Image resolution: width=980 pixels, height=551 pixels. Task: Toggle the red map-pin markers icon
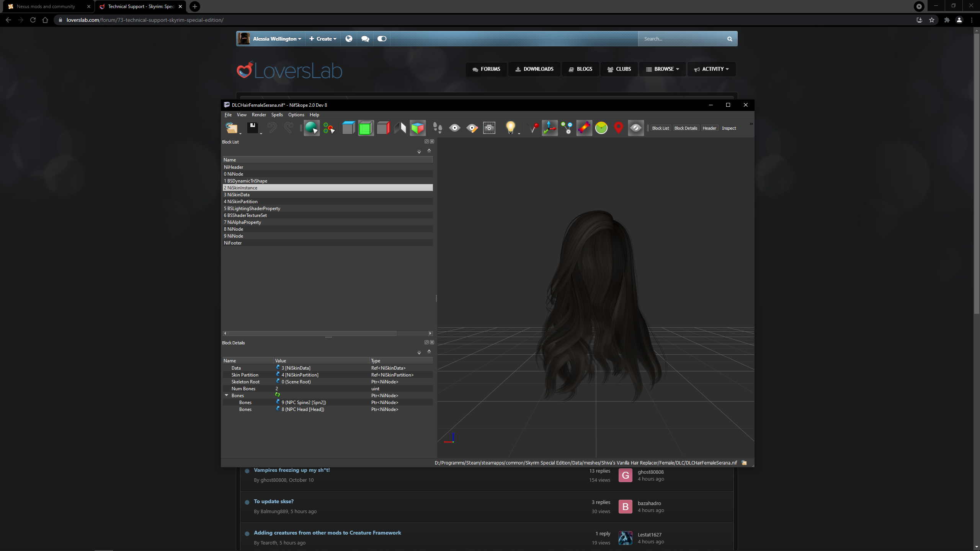click(619, 128)
